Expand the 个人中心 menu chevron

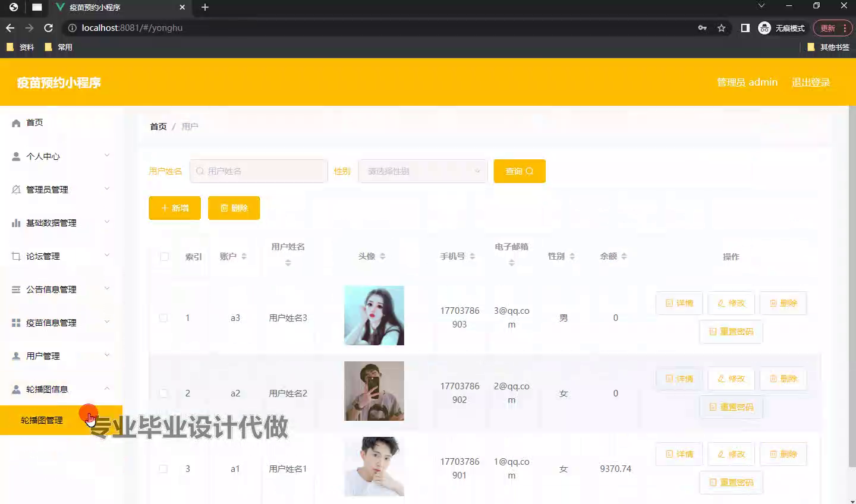(x=107, y=156)
